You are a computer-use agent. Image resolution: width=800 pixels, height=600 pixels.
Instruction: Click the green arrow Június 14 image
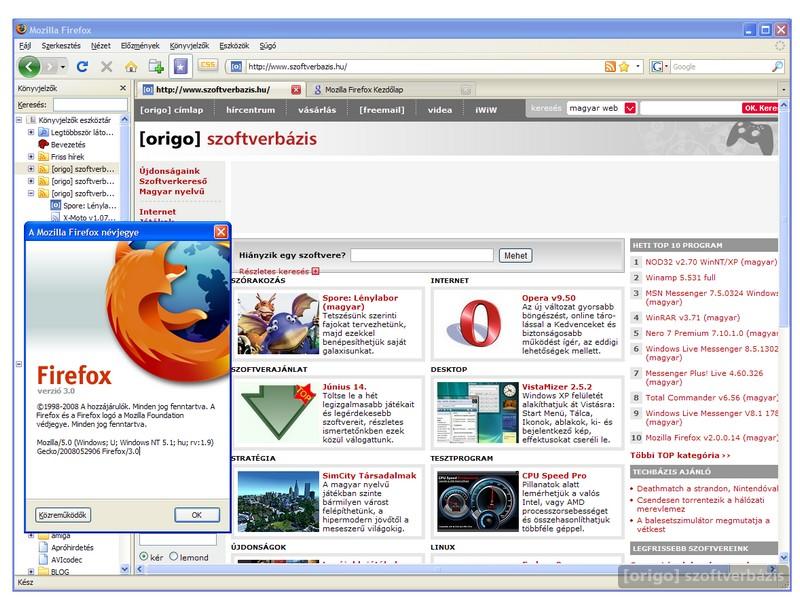pos(278,413)
